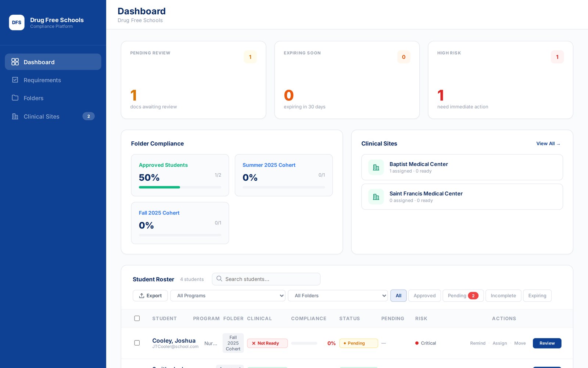Click the 0% compliance value for Cooley
Image resolution: width=588 pixels, height=368 pixels.
[331, 343]
